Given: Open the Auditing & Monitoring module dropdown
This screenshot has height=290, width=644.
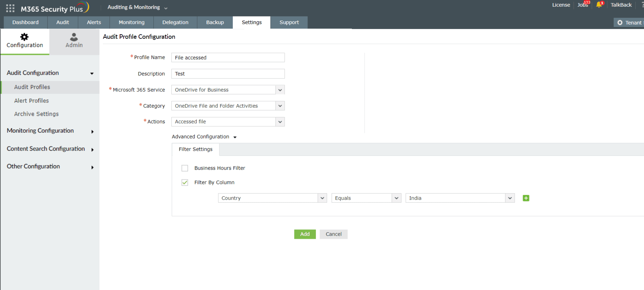Looking at the screenshot, I should coord(137,7).
